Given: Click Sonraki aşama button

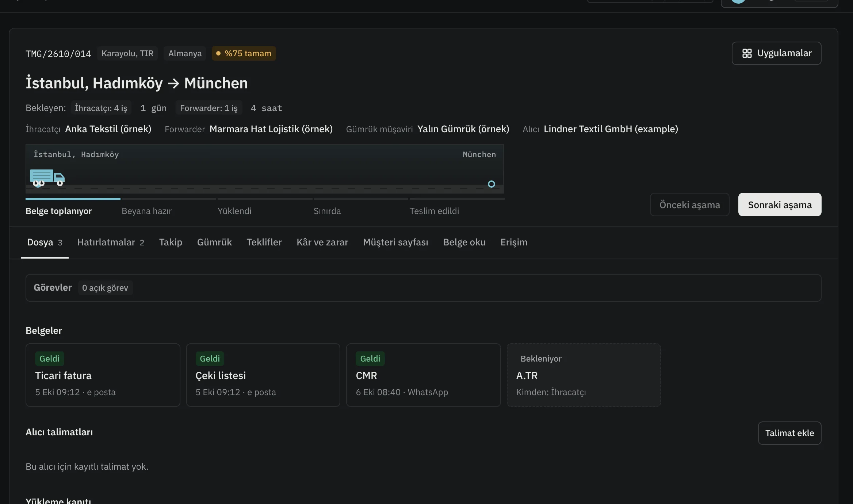Looking at the screenshot, I should click(x=780, y=205).
